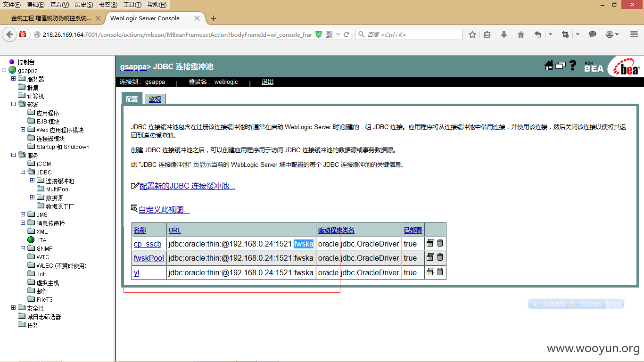Delete the yl connection pool

(440, 271)
